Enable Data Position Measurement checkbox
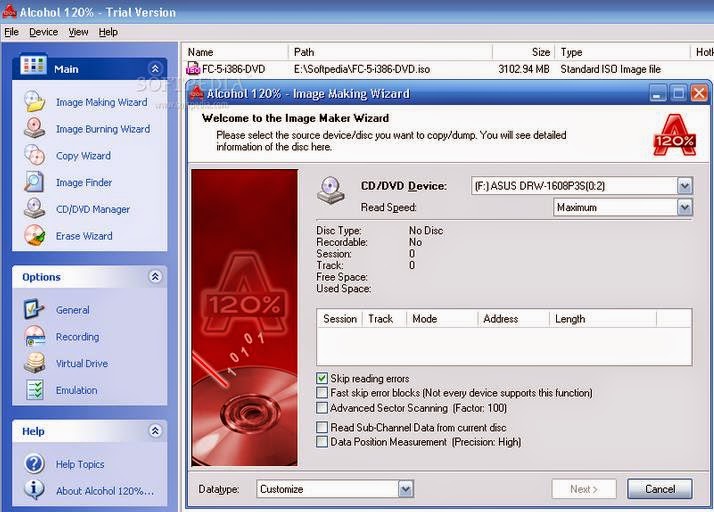Viewport: 714px width, 512px height. tap(322, 441)
